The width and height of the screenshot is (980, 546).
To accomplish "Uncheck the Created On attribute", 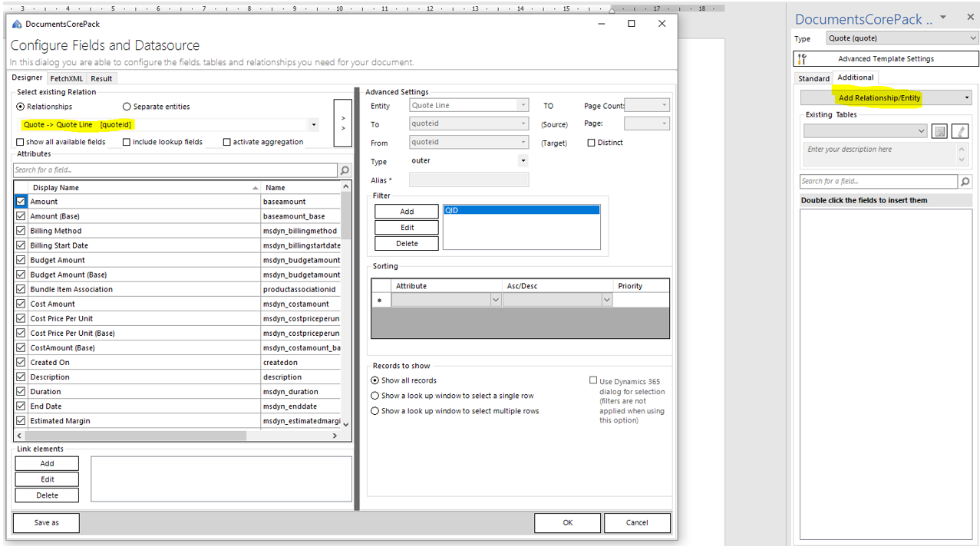I will (x=21, y=363).
